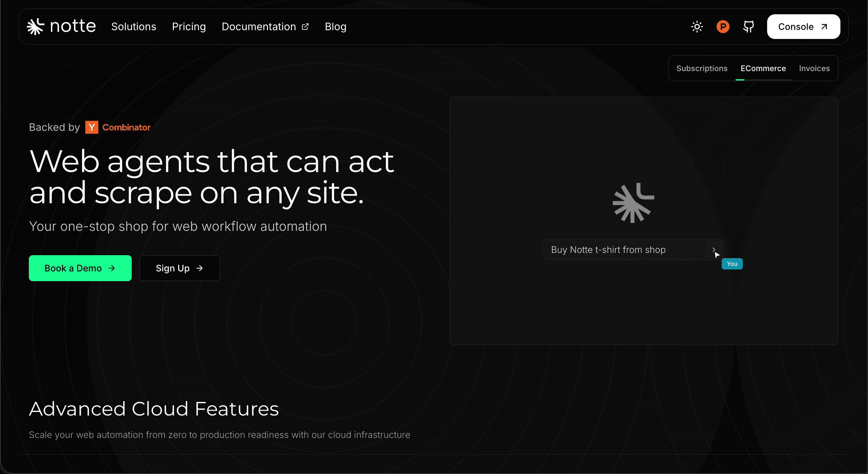Click the 'Advanced Cloud Features' heading

(154, 409)
